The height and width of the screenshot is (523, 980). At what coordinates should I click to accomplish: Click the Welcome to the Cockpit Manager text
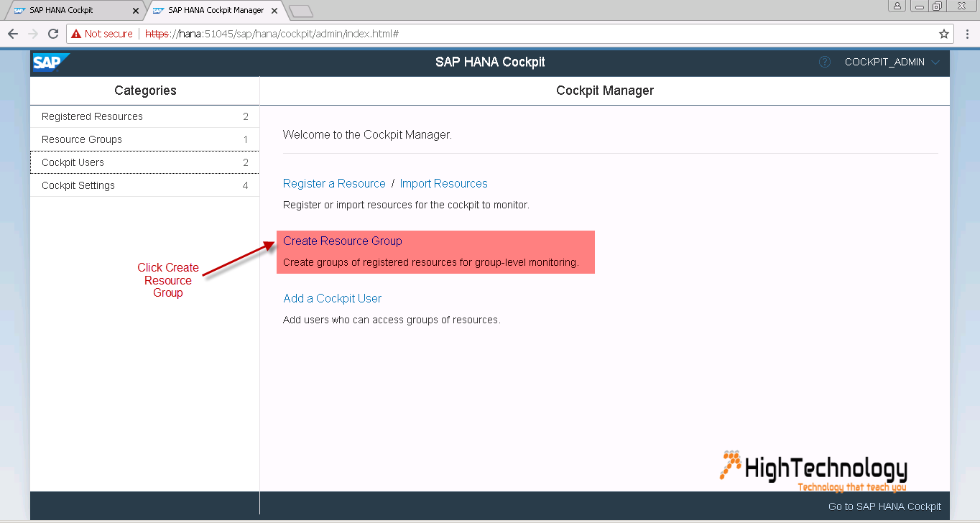367,134
